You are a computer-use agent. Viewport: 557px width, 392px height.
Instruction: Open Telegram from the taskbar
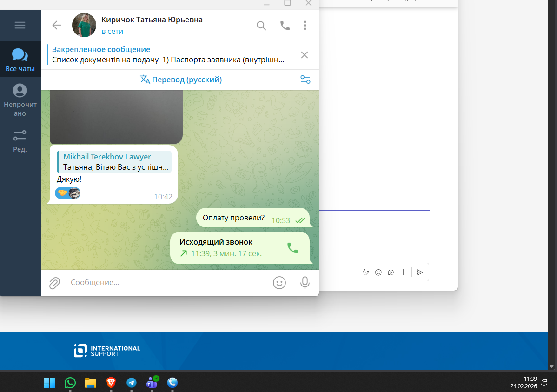click(132, 383)
